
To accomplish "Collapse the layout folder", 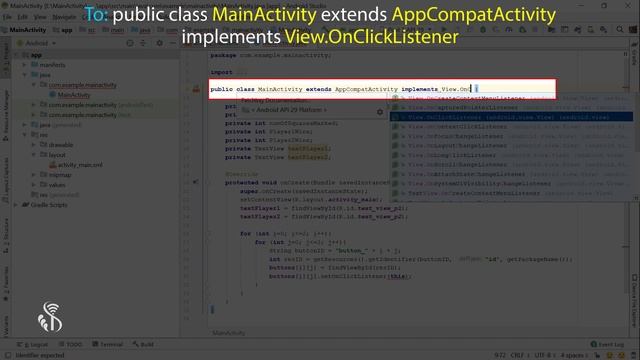I will (x=33, y=155).
